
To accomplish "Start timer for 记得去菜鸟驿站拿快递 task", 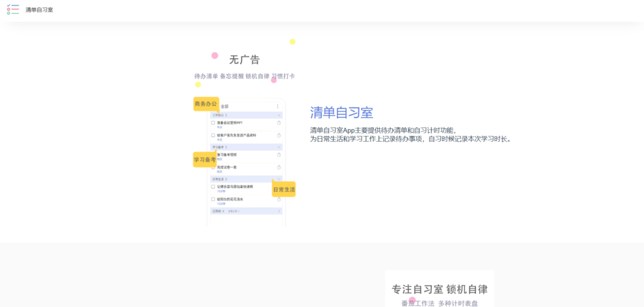I will click(279, 187).
